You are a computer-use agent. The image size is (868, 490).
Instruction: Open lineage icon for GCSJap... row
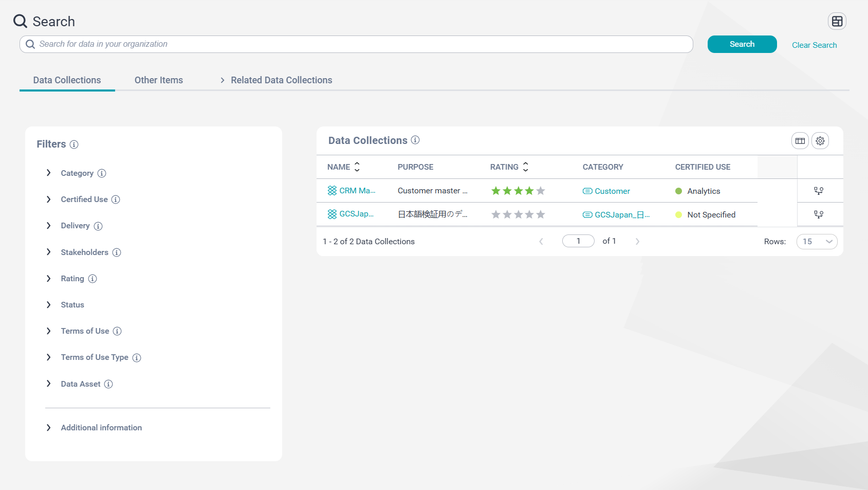[819, 214]
